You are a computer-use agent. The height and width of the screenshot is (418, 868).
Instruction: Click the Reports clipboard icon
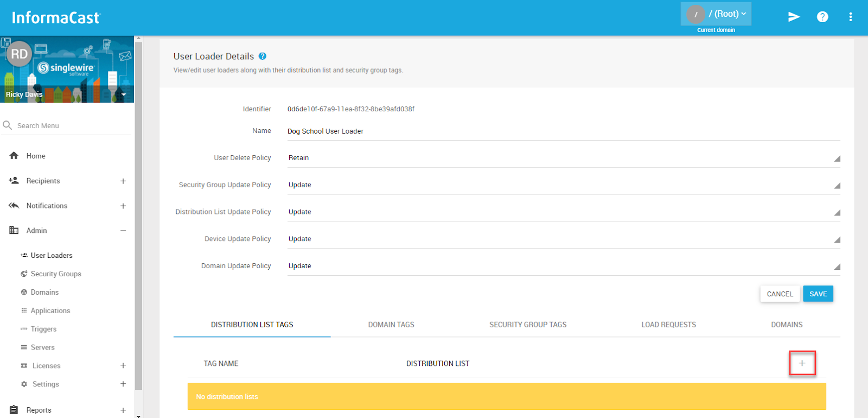(14, 410)
